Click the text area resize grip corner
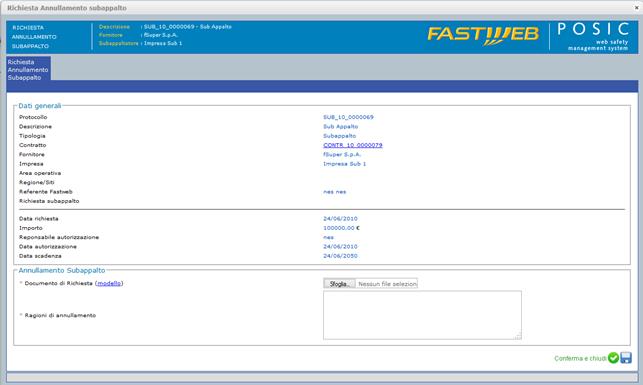The width and height of the screenshot is (643, 385). click(x=518, y=336)
